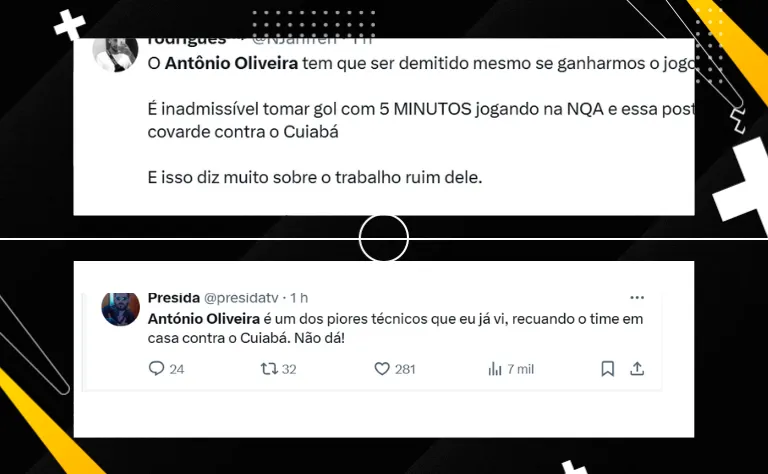Click the 7 mil views count
This screenshot has height=474, width=768.
[520, 369]
